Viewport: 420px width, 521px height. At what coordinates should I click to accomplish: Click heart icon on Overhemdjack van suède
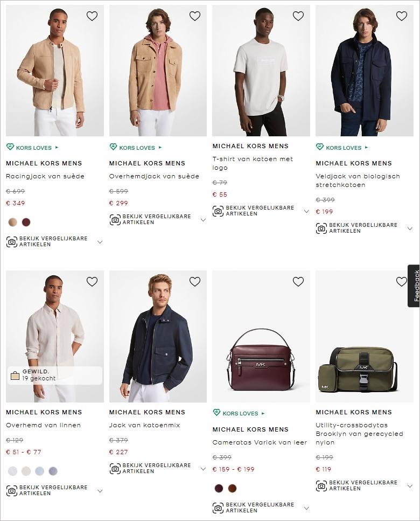pyautogui.click(x=195, y=16)
